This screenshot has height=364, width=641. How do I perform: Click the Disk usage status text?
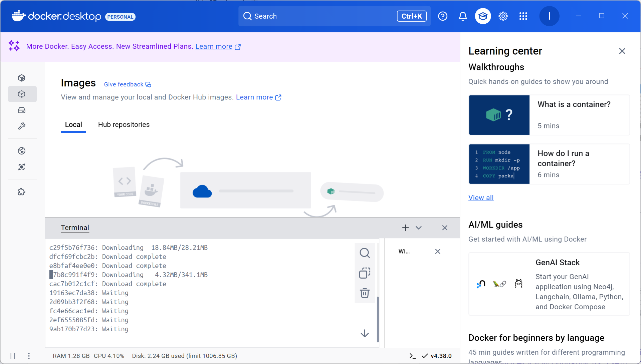tap(184, 356)
